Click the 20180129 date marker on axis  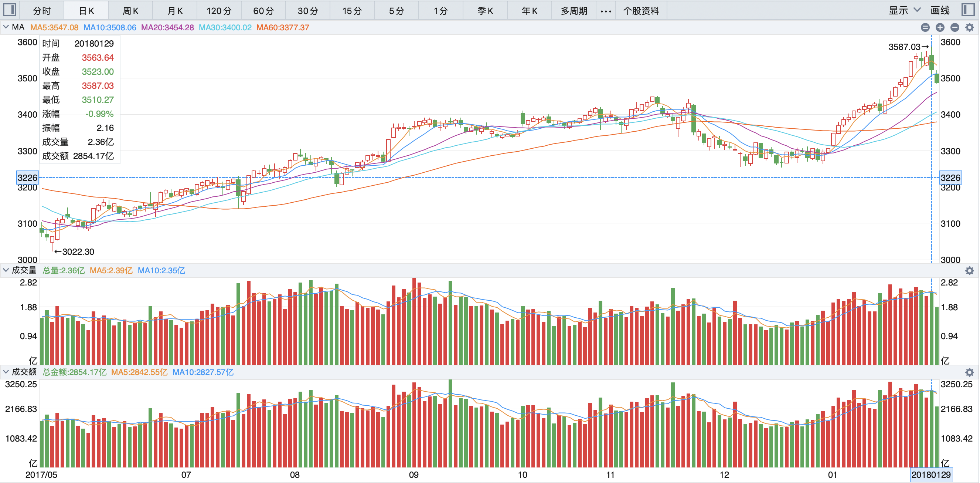tap(930, 474)
